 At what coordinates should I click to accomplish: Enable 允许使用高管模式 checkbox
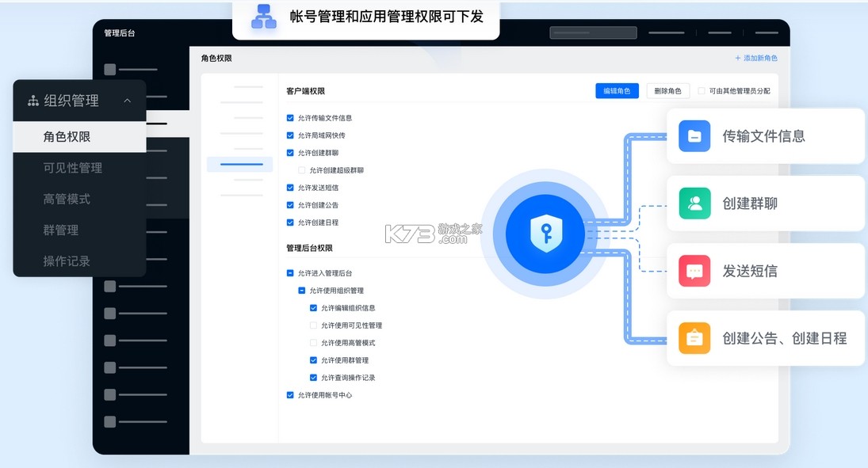313,342
